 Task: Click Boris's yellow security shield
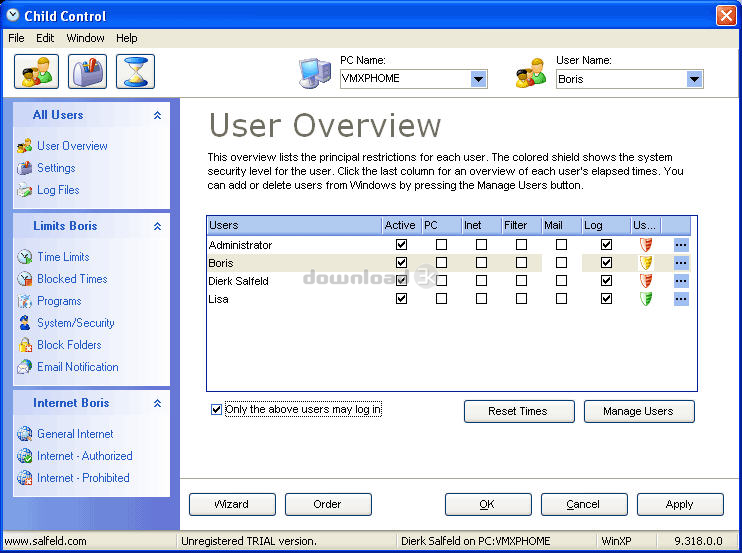(646, 263)
